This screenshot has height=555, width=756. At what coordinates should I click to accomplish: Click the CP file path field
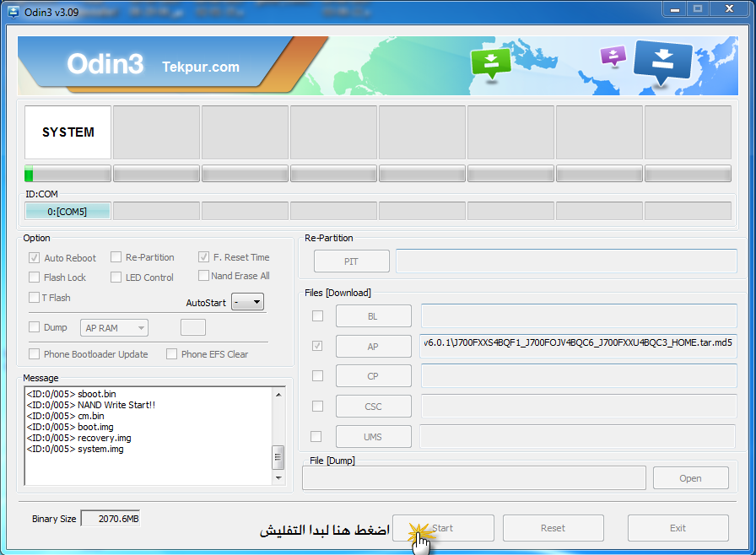[x=579, y=376]
